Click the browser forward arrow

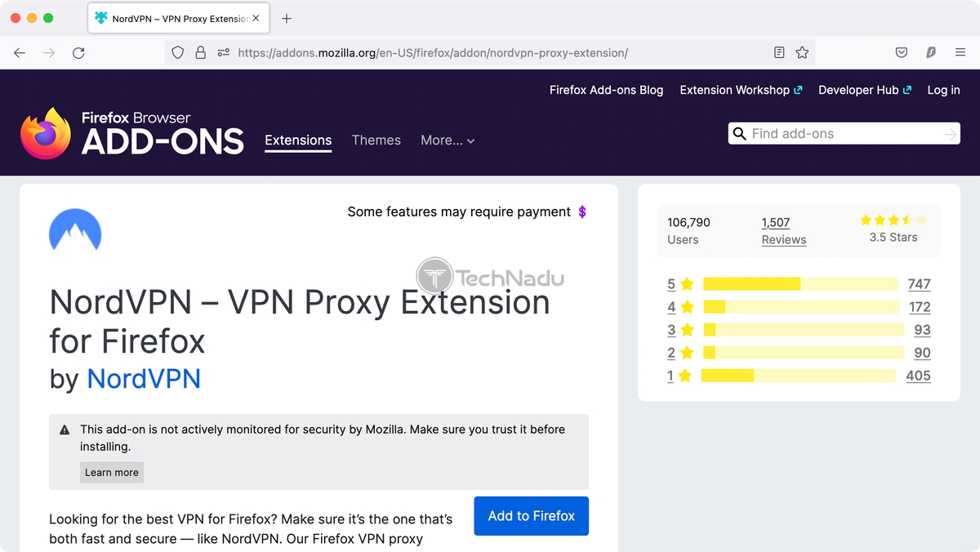(49, 52)
